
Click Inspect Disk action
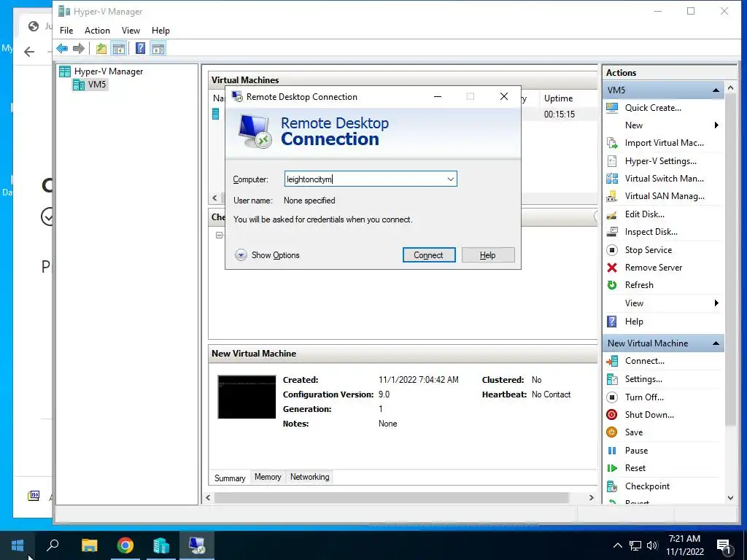point(651,232)
